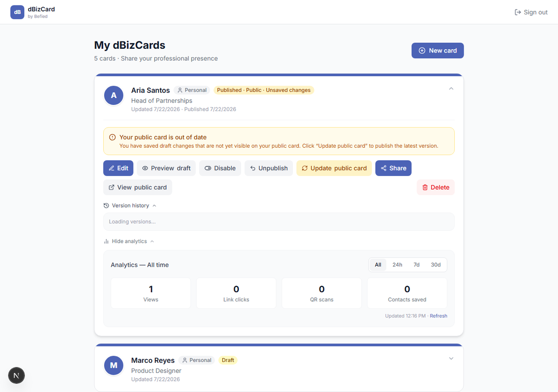Click the Refresh analytics link
Image resolution: width=558 pixels, height=392 pixels.
pos(438,316)
